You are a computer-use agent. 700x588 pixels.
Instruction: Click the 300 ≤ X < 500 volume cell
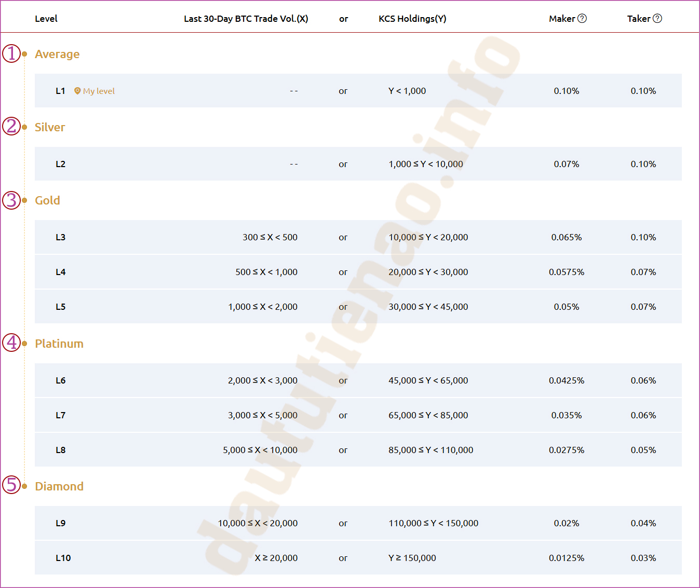[270, 237]
